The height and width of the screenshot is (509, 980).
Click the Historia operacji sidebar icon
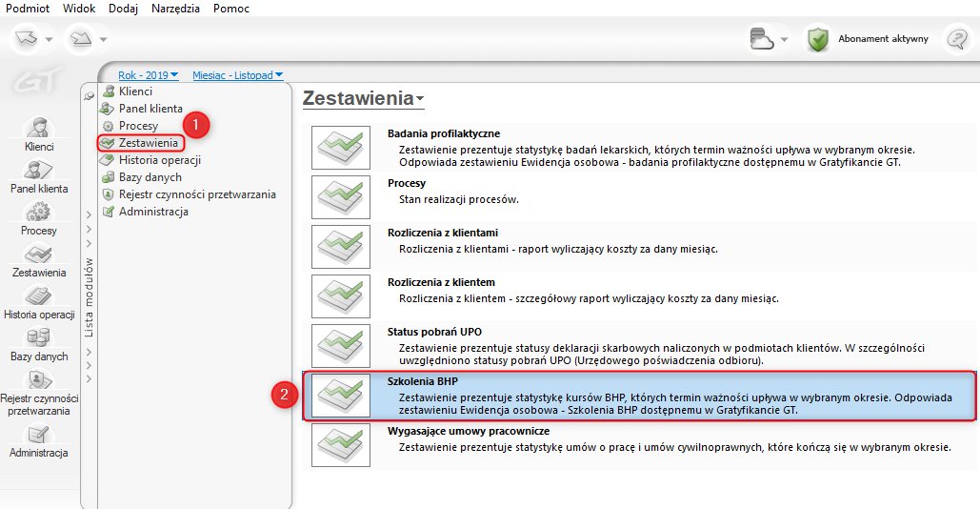(x=39, y=295)
